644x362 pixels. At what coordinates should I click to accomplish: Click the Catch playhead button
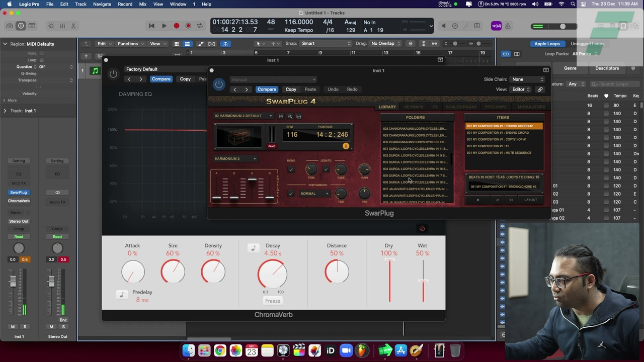(225, 44)
